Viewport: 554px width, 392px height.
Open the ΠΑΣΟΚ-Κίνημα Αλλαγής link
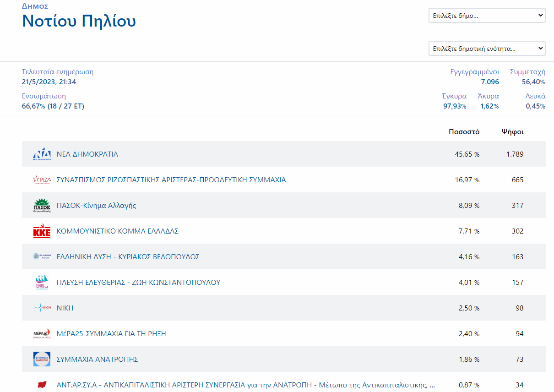coord(96,206)
